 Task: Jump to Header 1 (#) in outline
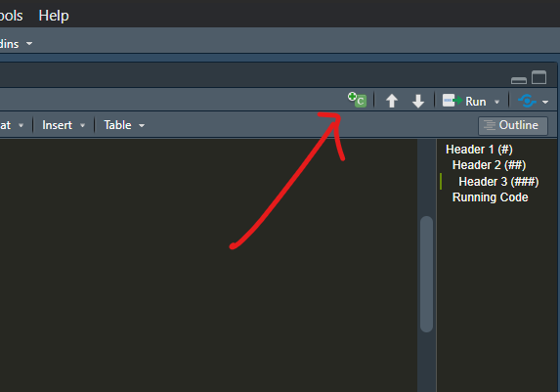(x=479, y=149)
